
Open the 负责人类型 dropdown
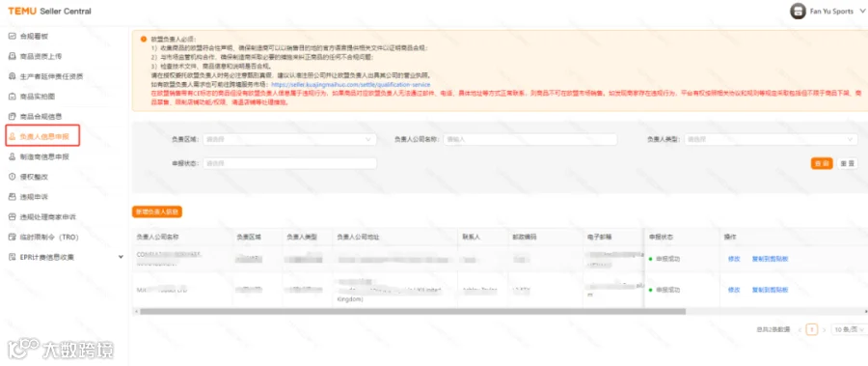point(771,140)
